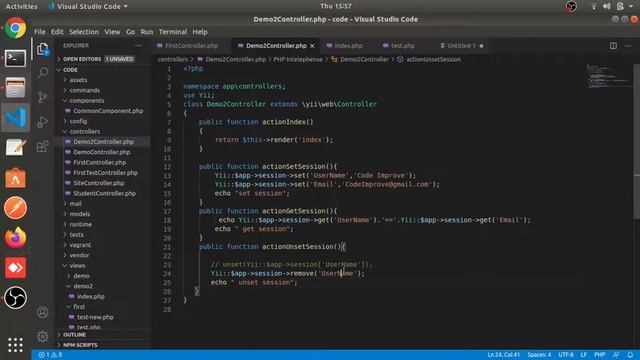Launch Postman from the dock

point(16,207)
